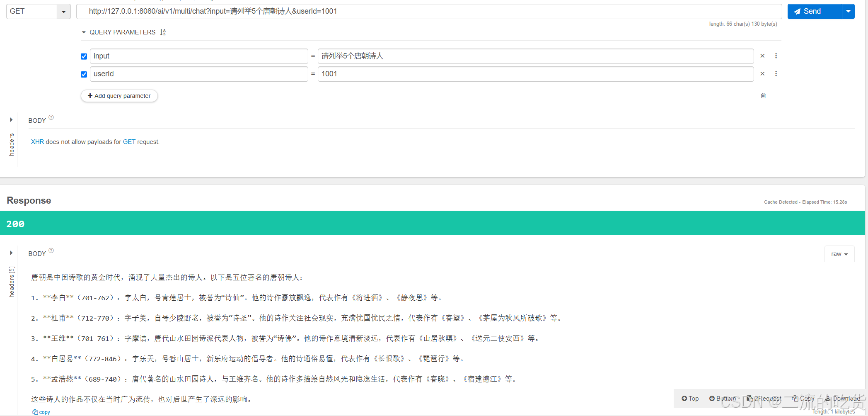Edit the input parameter value field

pyautogui.click(x=536, y=56)
